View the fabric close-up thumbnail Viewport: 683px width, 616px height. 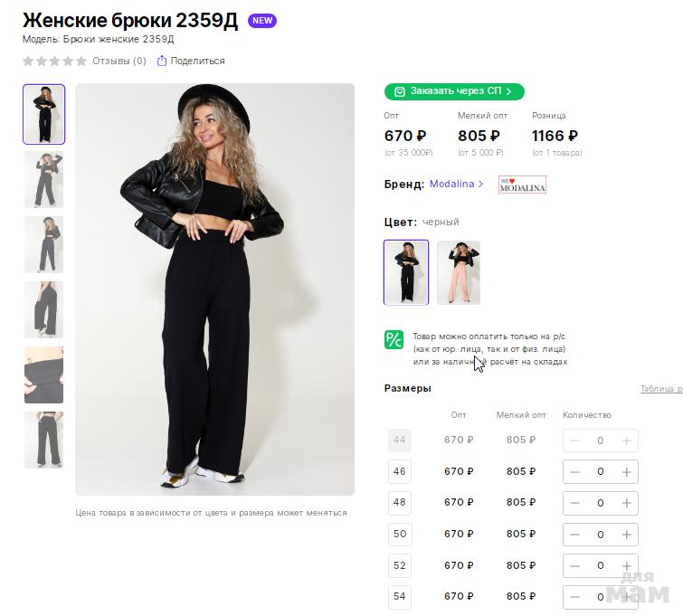pyautogui.click(x=43, y=374)
